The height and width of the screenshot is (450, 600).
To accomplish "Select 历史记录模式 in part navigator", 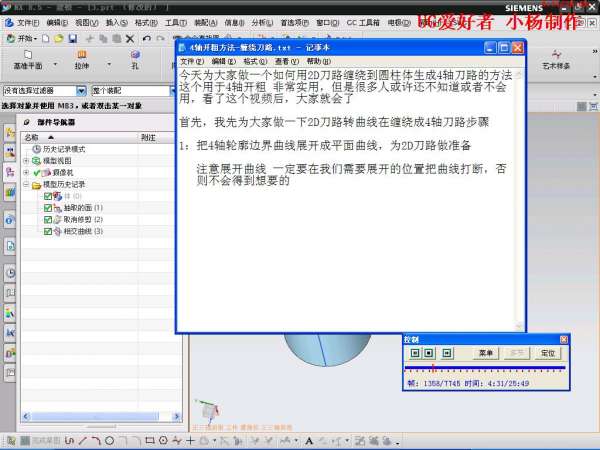I will (64, 149).
